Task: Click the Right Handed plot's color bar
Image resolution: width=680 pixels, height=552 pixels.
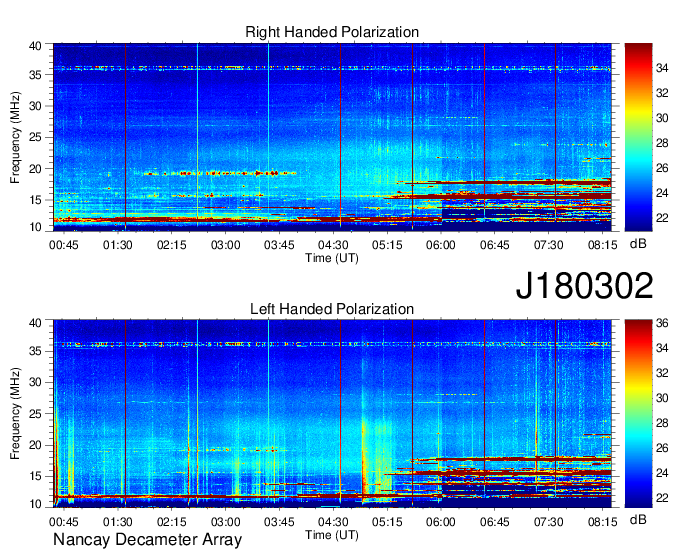Action: point(638,137)
